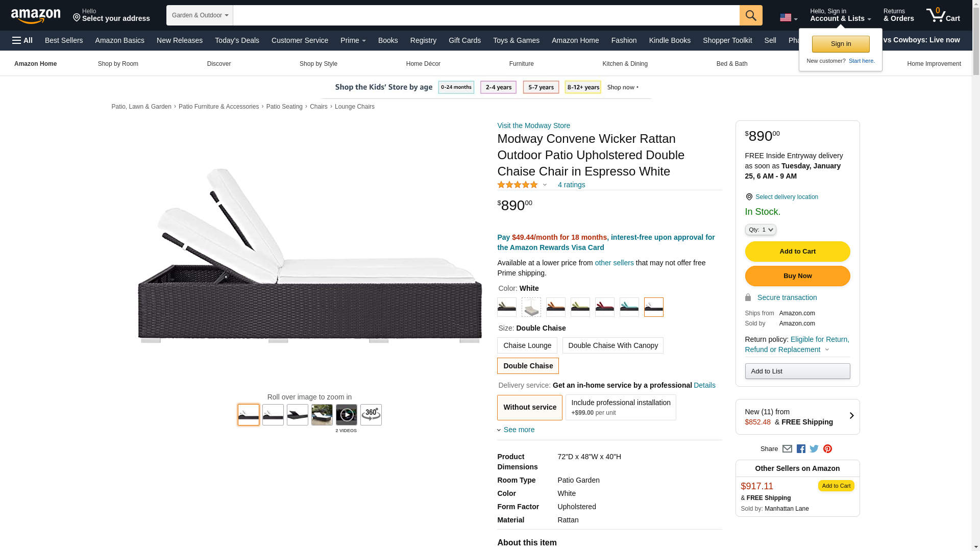
Task: Open Today's Deals in navigation bar
Action: coord(237,40)
